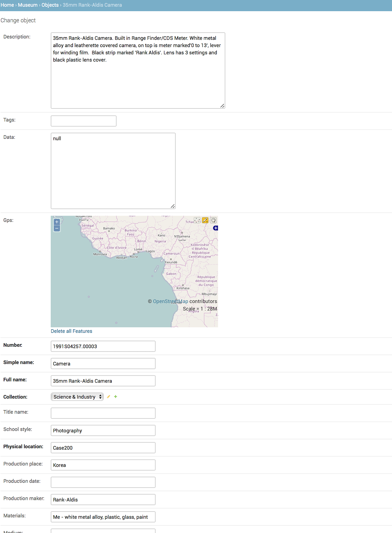Select the modify polygon vertices tool

coord(197,220)
